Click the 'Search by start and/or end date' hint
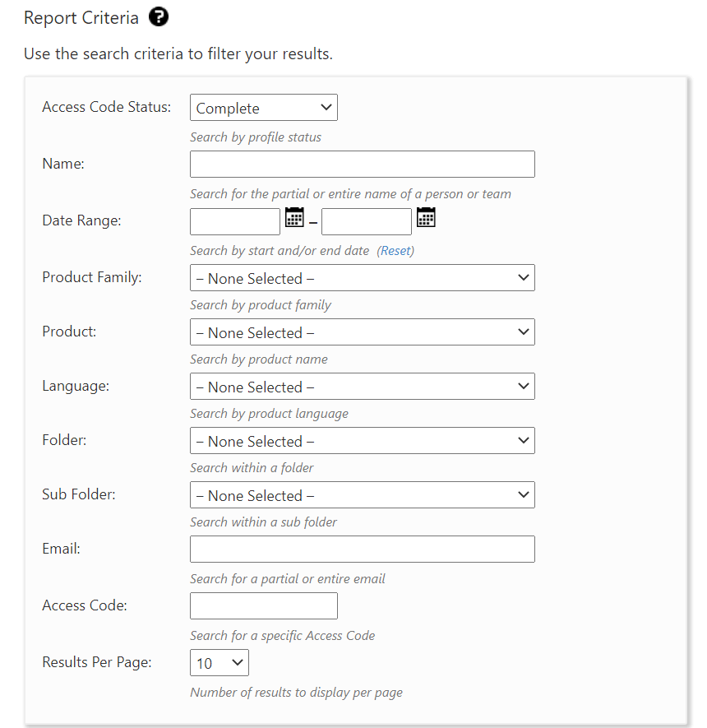Viewport: 707px width, 728px height. pos(280,251)
